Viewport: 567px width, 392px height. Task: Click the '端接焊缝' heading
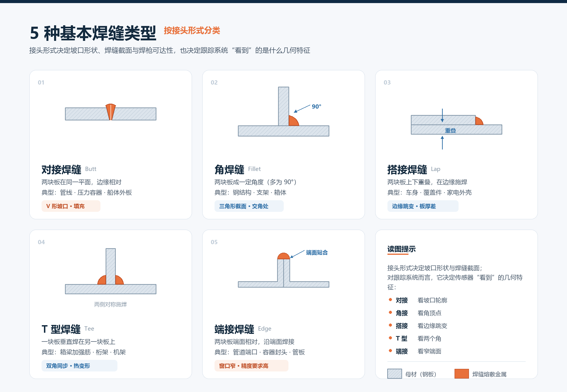click(x=234, y=329)
